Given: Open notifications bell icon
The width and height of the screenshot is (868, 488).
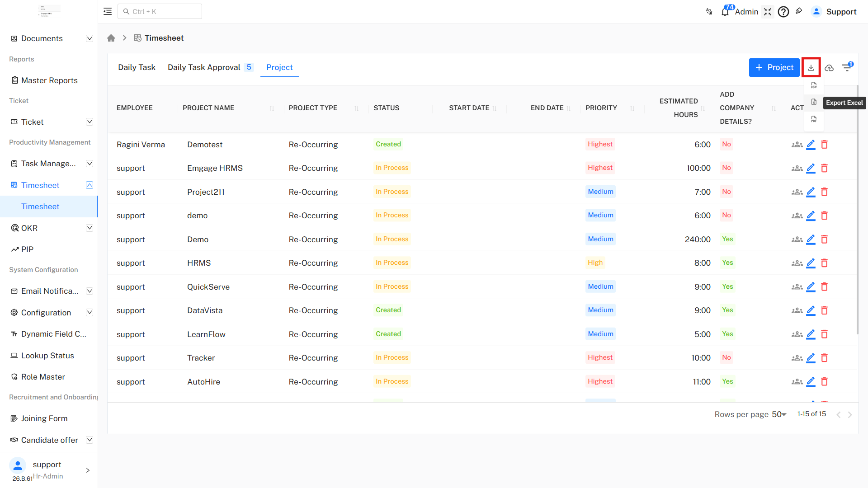Looking at the screenshot, I should coord(725,12).
